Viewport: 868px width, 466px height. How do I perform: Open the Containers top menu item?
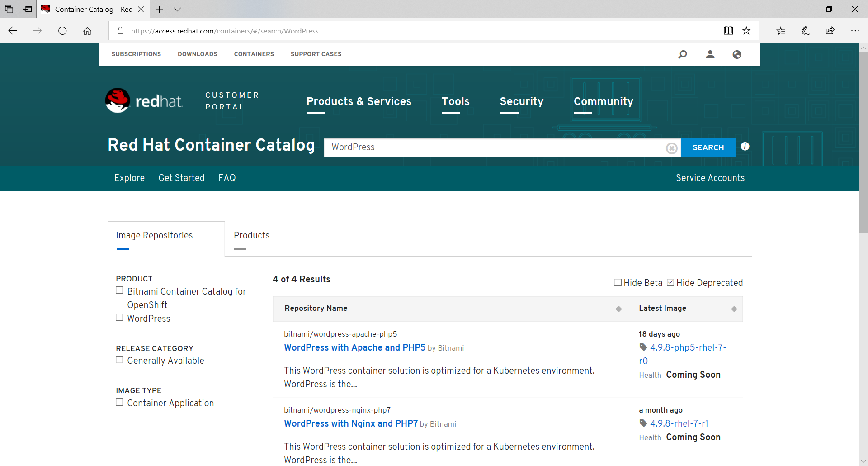[254, 54]
